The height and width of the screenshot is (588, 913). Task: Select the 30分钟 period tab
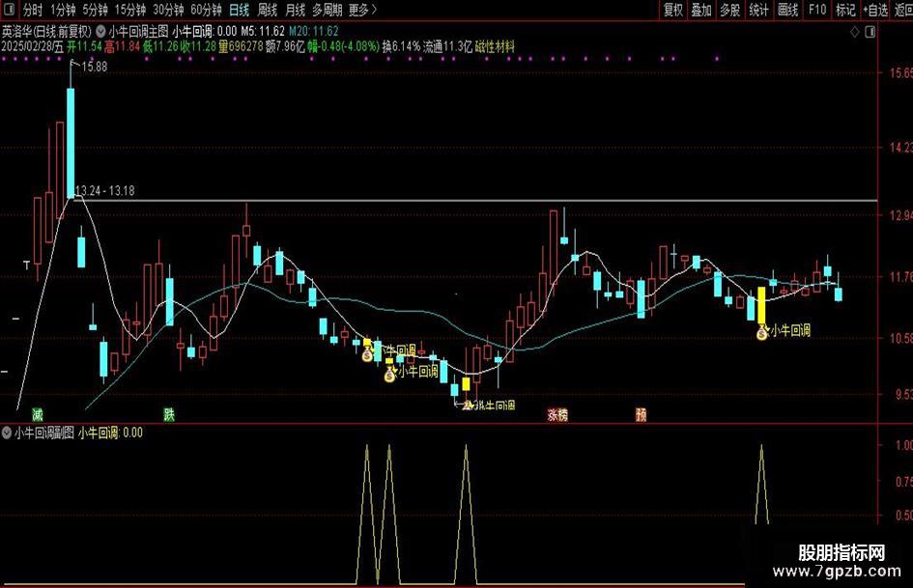click(x=168, y=10)
